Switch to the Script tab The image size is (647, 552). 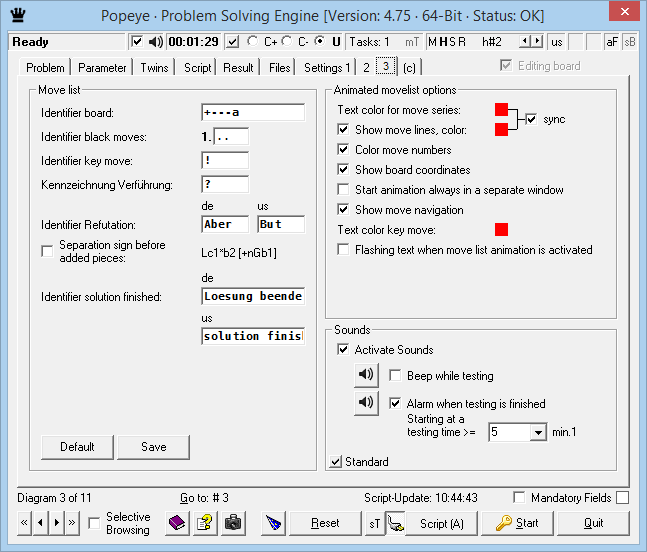coord(198,68)
